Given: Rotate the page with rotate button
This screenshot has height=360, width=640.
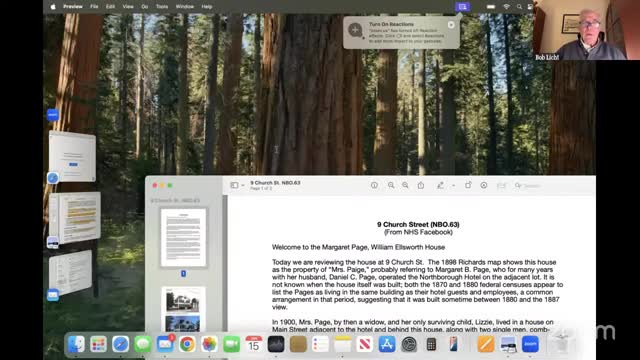Looking at the screenshot, I should (x=468, y=185).
